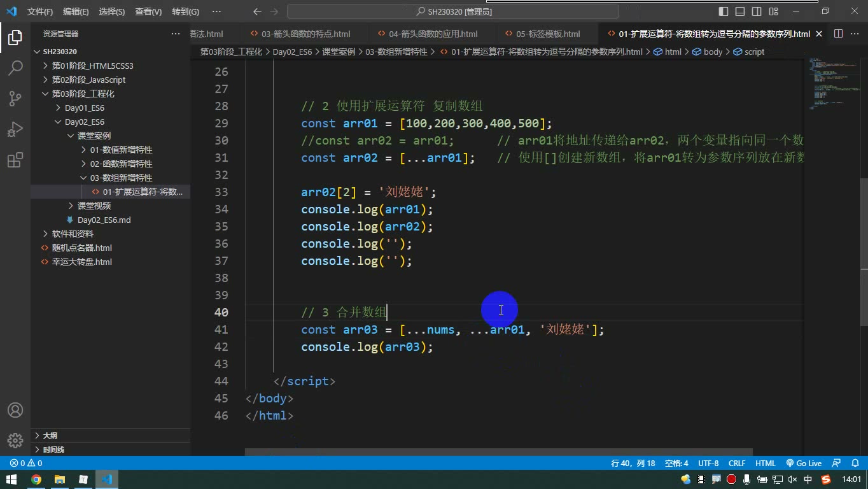Image resolution: width=868 pixels, height=489 pixels.
Task: Click the feedback icon in status bar
Action: [837, 464]
